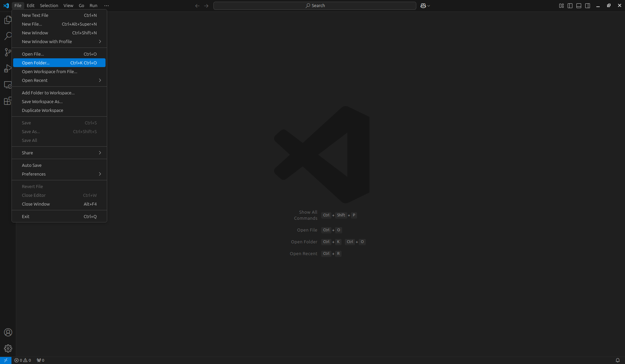Click the Show All Commands hint
This screenshot has height=364, width=625.
coord(306,215)
